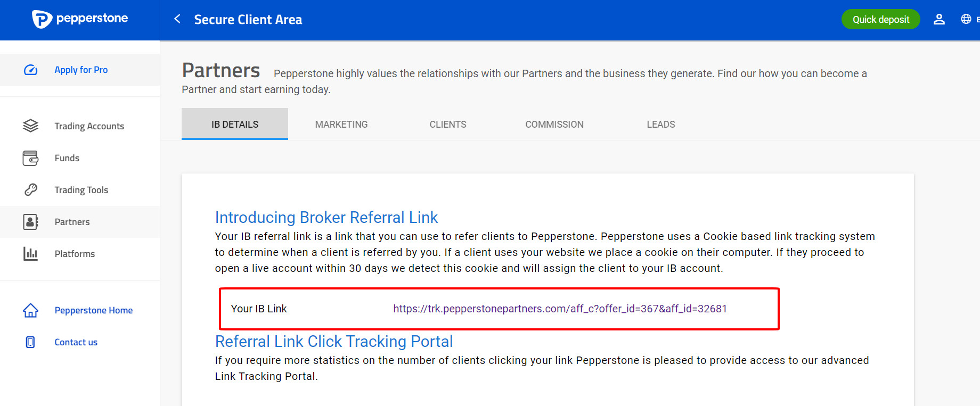Click the Apply for Pro speedometer icon
This screenshot has width=980, height=406.
coord(31,70)
